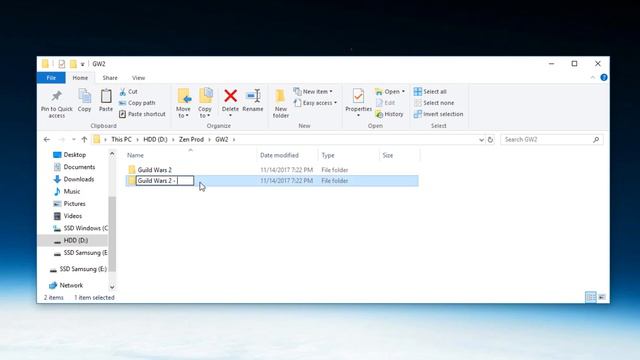
Task: Refresh the current folder view
Action: coord(490,140)
